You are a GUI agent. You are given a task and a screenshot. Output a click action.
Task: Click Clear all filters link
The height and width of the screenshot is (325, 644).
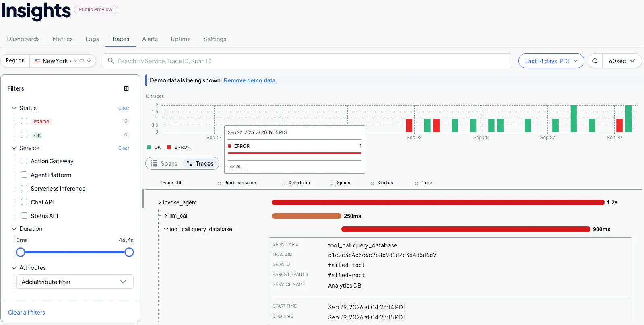tap(27, 313)
